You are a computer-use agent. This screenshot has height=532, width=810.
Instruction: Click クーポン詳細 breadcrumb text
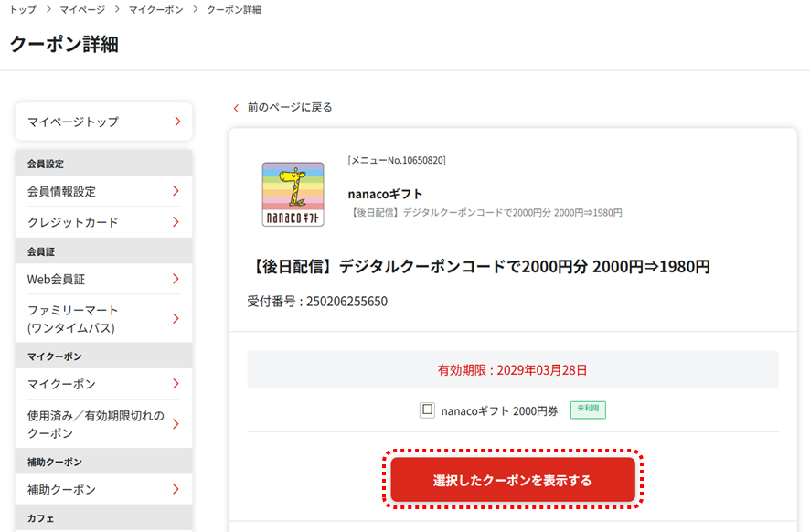tap(234, 9)
